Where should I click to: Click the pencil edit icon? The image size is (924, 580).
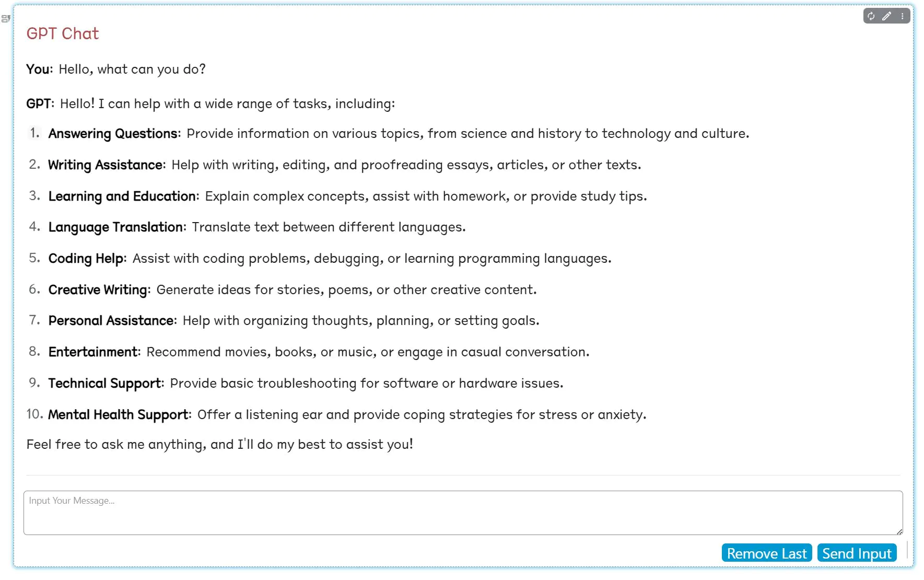click(886, 16)
